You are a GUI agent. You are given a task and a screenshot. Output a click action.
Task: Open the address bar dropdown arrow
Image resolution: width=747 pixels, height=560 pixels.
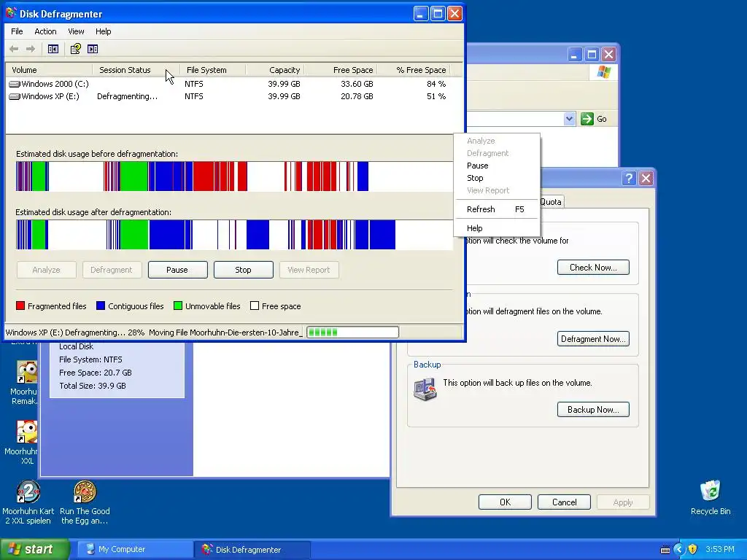tap(569, 119)
